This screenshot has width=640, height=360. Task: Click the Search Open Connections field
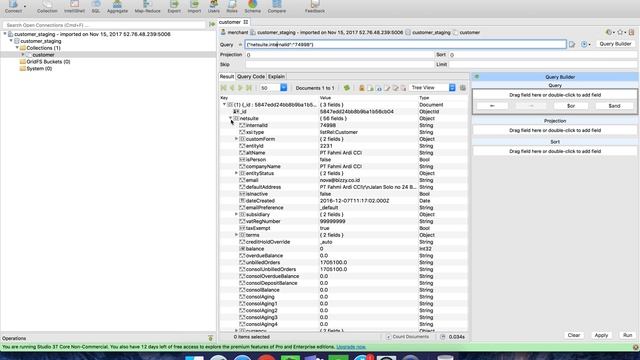tap(104, 25)
